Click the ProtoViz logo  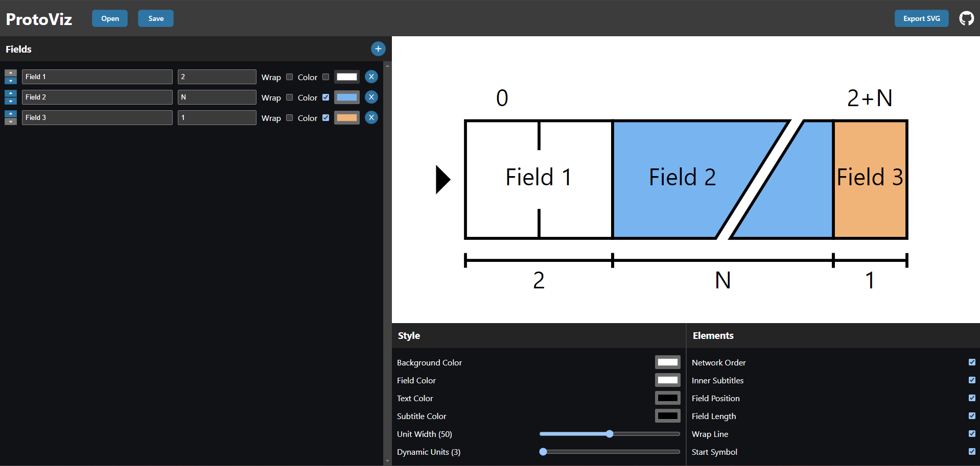[x=39, y=19]
